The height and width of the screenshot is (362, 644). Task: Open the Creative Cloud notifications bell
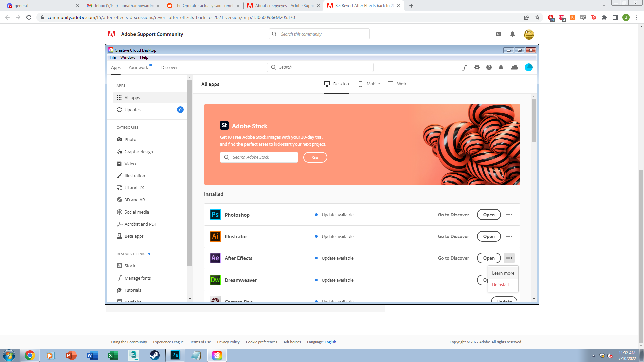pos(501,67)
